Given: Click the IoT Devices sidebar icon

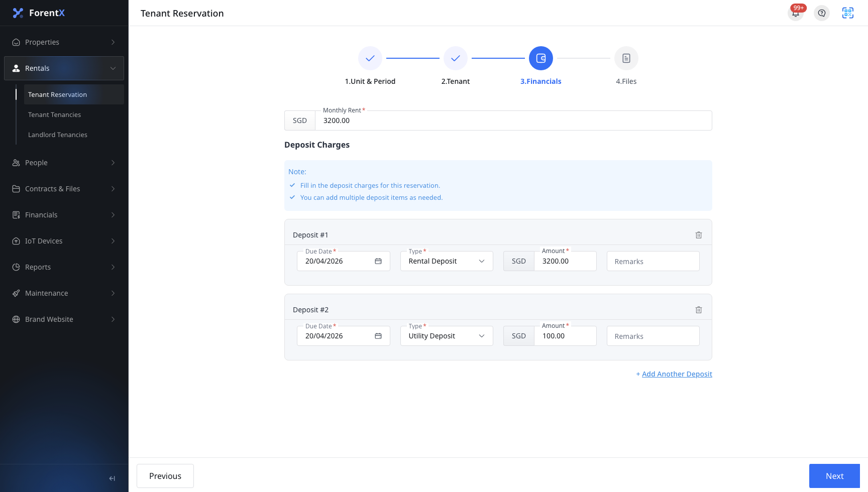Looking at the screenshot, I should click(x=16, y=241).
